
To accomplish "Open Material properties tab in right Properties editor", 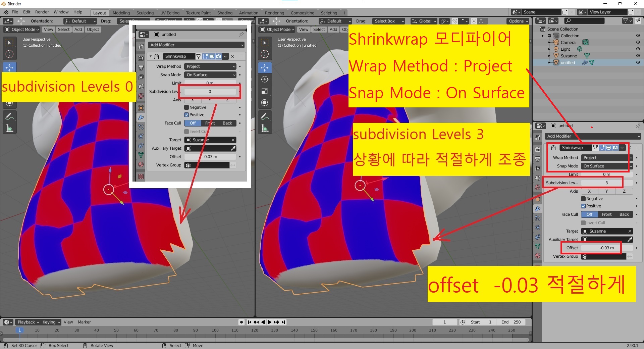I will 538,256.
